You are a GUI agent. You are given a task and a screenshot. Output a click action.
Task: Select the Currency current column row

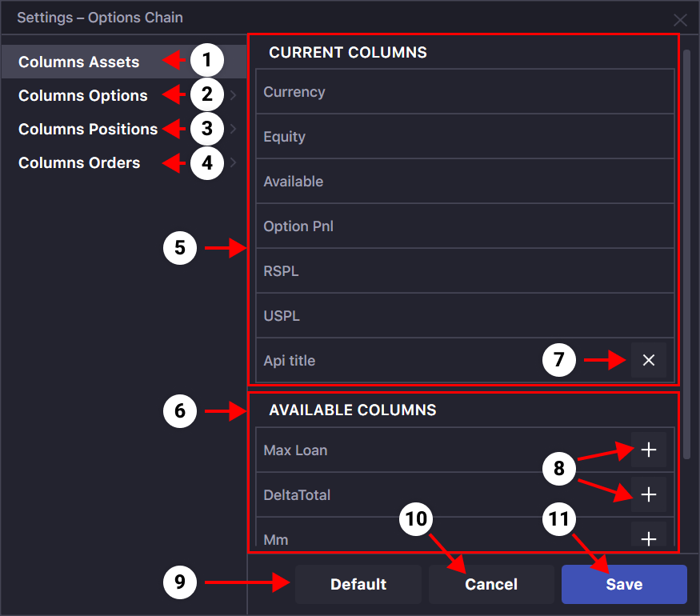click(465, 91)
